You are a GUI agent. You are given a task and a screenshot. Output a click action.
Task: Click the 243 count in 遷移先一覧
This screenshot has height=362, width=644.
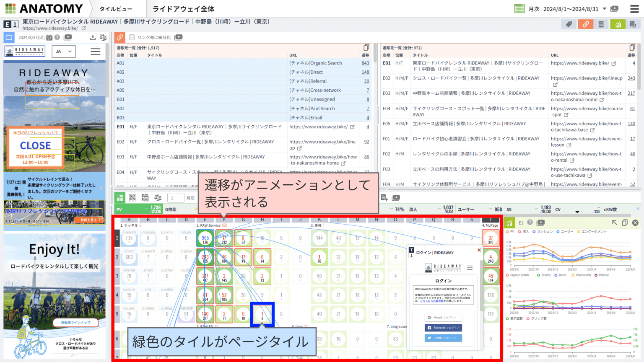(631, 78)
